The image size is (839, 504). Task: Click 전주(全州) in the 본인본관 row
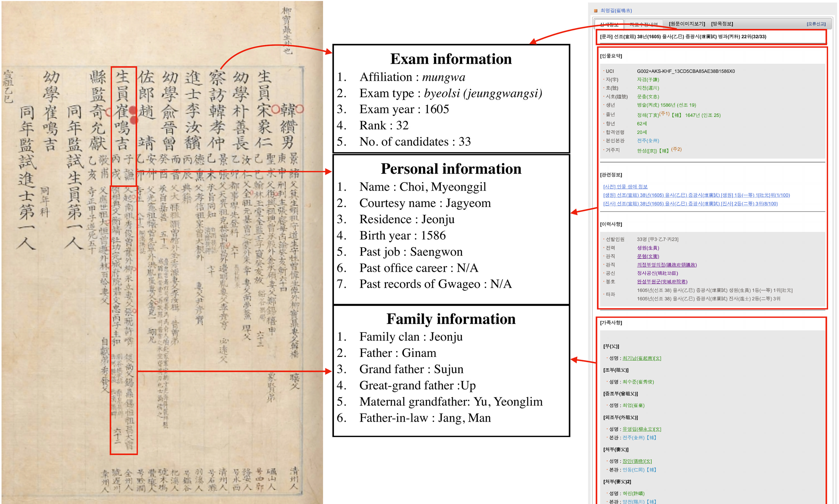[647, 140]
